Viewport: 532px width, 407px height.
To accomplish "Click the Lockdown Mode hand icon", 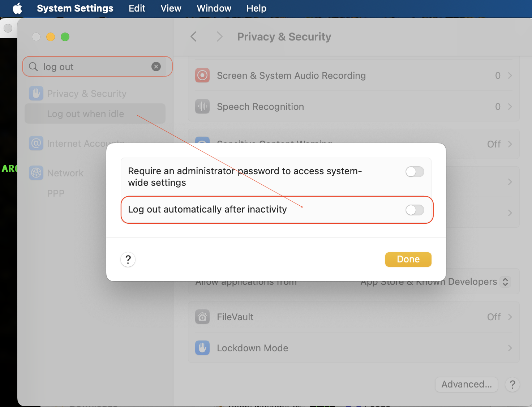I will pyautogui.click(x=202, y=348).
